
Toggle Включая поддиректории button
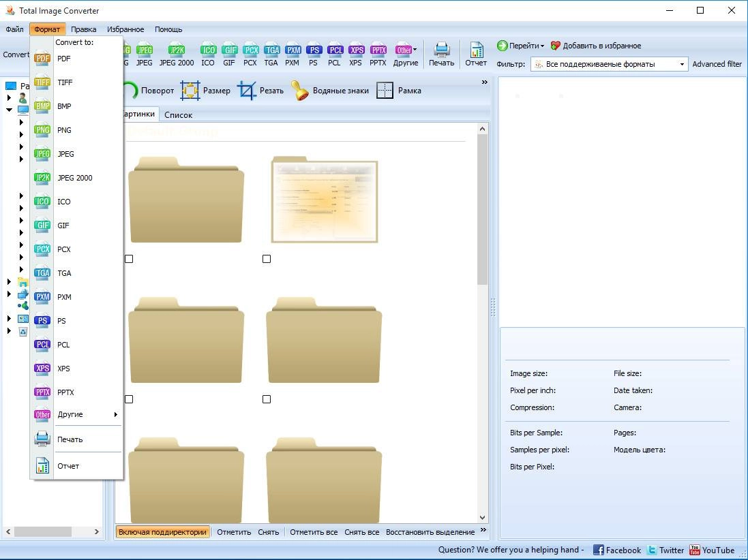click(163, 532)
